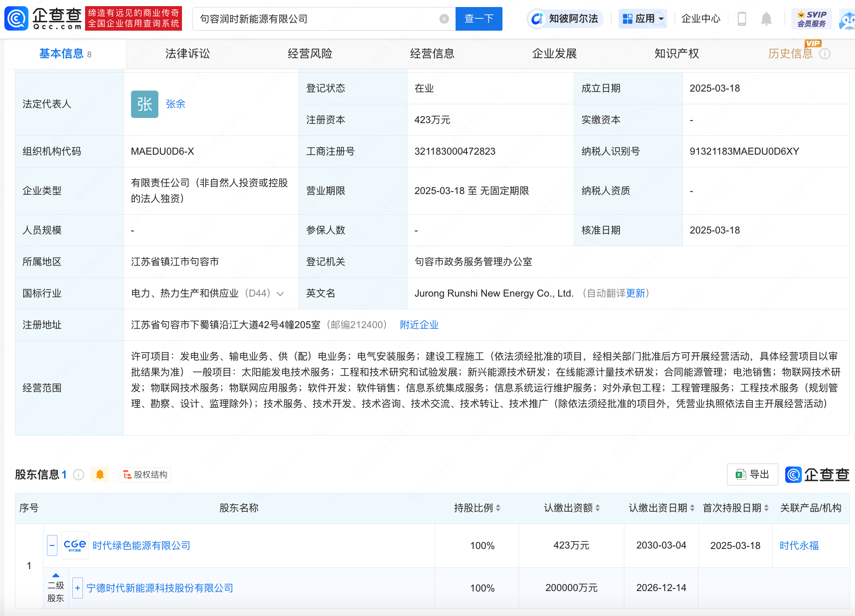Image resolution: width=855 pixels, height=616 pixels.
Task: Select 登记状态 value 在业
Action: tap(424, 89)
